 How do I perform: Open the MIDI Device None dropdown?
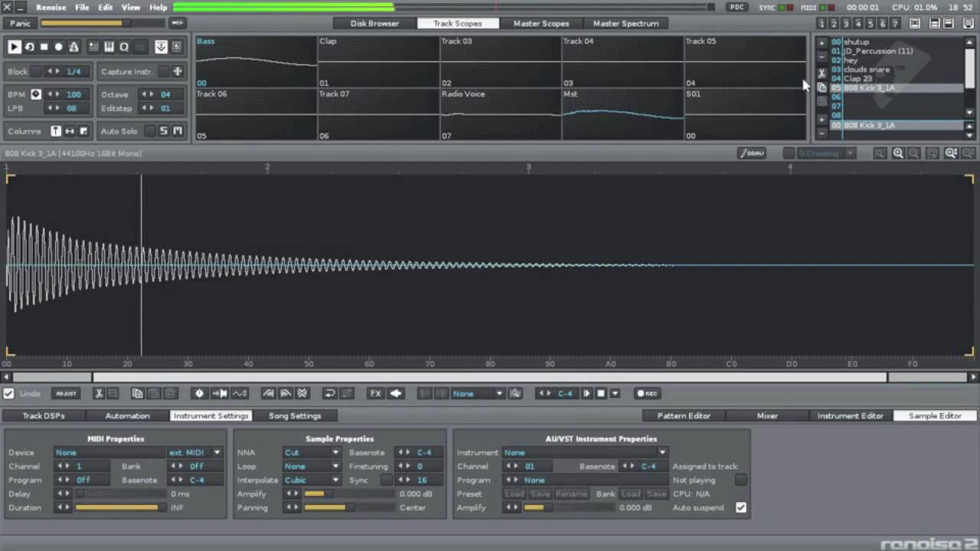(x=109, y=452)
